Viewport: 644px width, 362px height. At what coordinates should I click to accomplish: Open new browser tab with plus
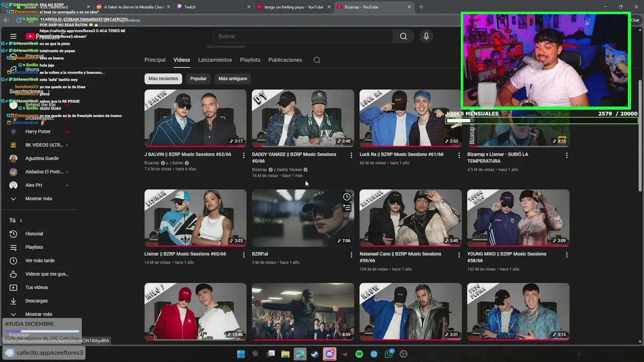pos(421,7)
